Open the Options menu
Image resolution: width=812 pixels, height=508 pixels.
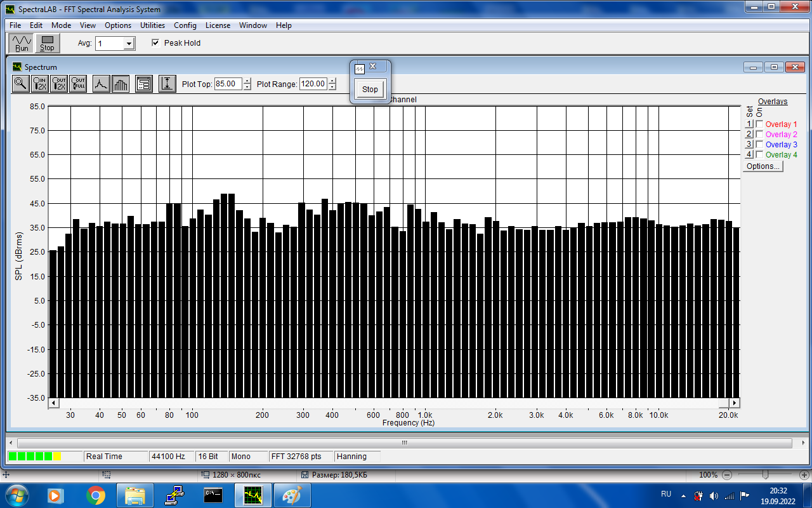point(118,25)
